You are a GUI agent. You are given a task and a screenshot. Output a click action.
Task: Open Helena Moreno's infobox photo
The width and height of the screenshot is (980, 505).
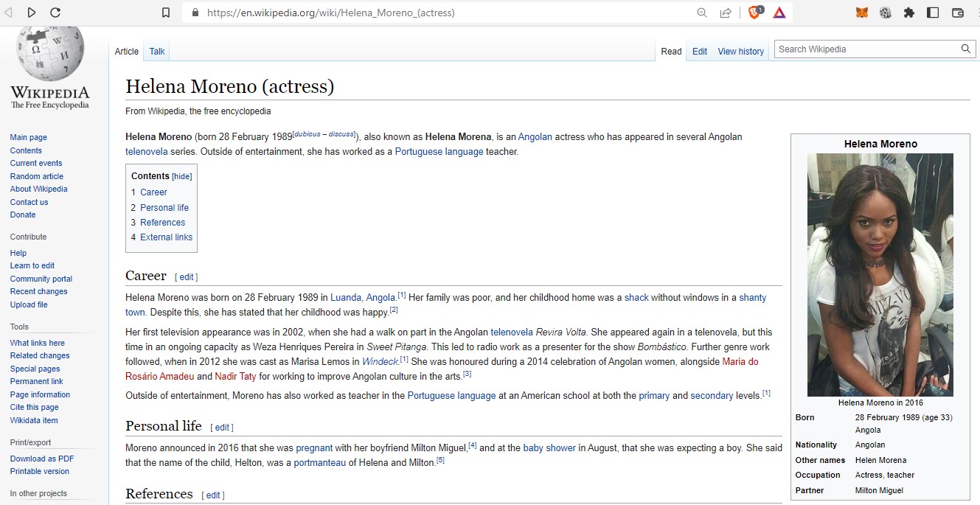point(880,274)
